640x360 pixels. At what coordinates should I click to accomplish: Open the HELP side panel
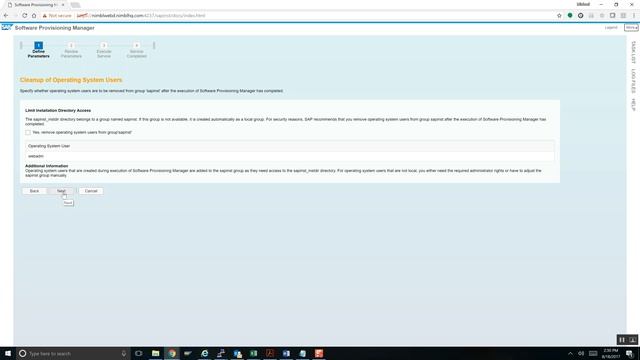[x=633, y=104]
